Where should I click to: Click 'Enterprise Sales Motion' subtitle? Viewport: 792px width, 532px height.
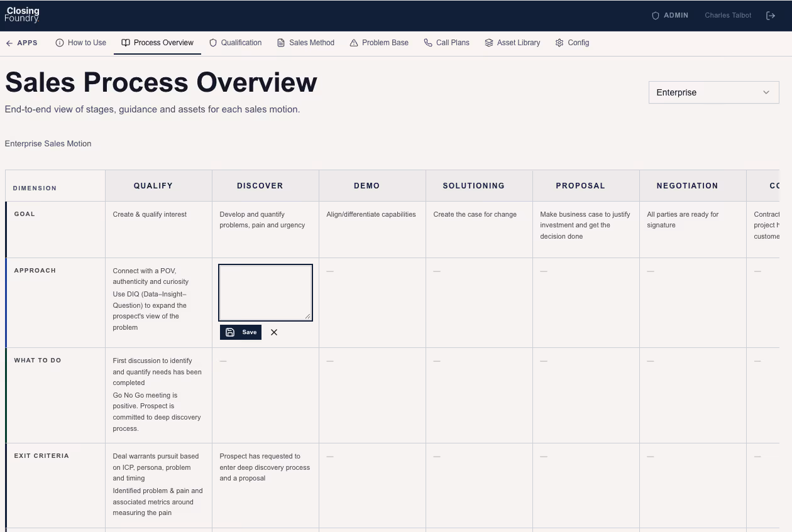48,144
